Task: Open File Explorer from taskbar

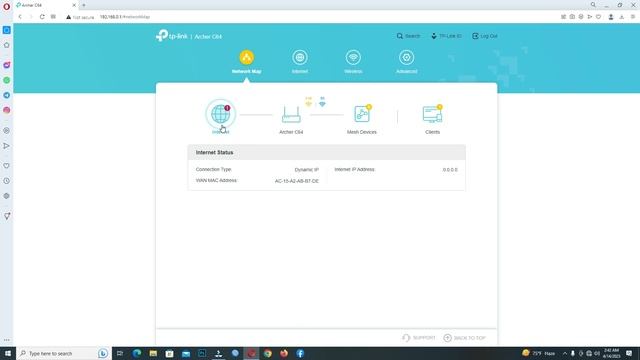Action: (x=153, y=353)
